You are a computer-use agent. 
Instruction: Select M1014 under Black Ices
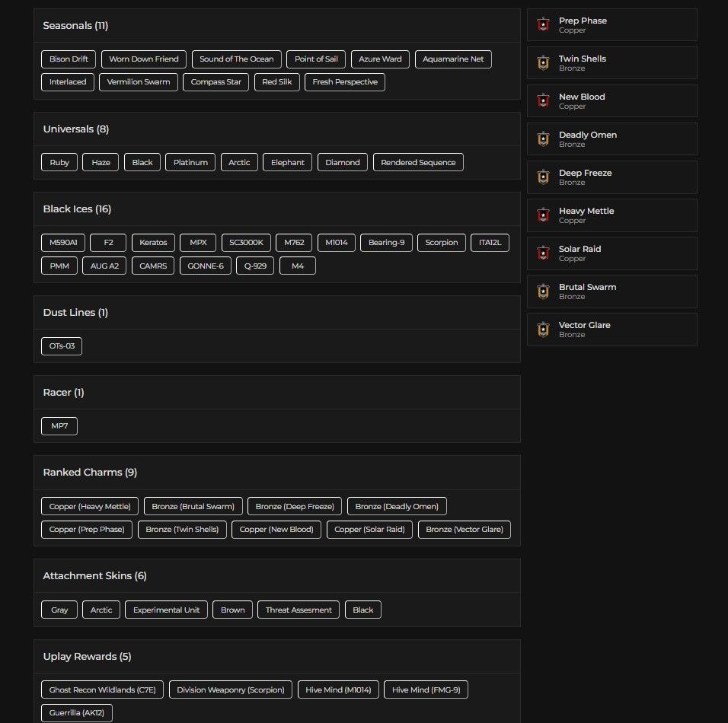(x=336, y=243)
